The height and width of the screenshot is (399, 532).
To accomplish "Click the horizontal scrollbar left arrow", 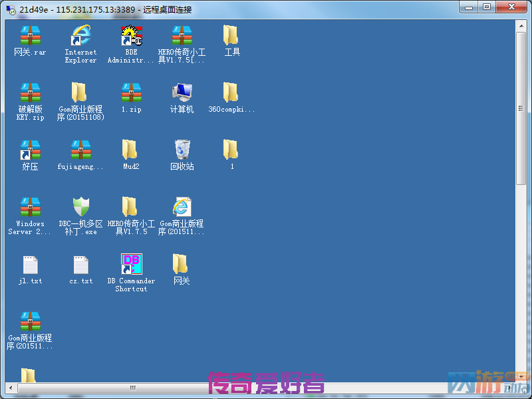I will coord(10,388).
